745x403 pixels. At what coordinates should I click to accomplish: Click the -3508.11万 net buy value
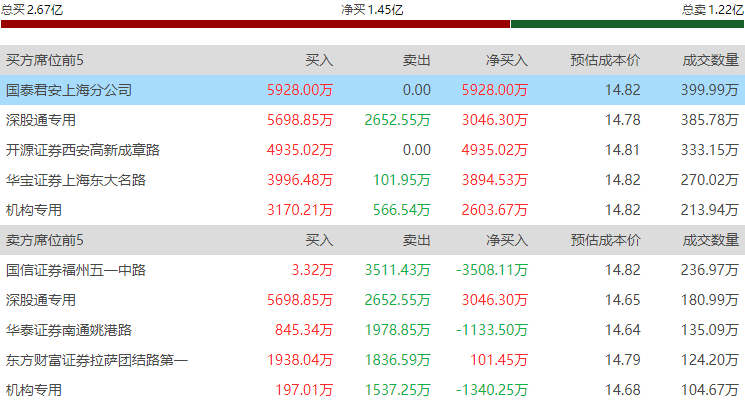[x=492, y=270]
